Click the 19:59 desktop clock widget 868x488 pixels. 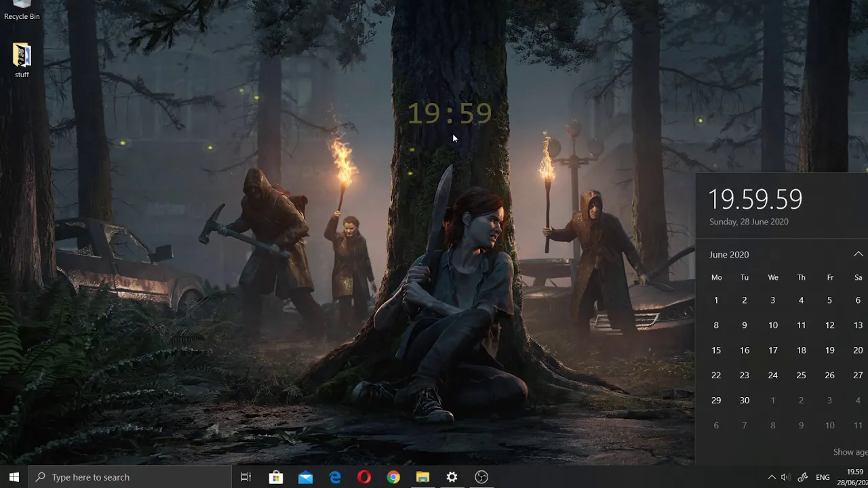[x=449, y=114]
